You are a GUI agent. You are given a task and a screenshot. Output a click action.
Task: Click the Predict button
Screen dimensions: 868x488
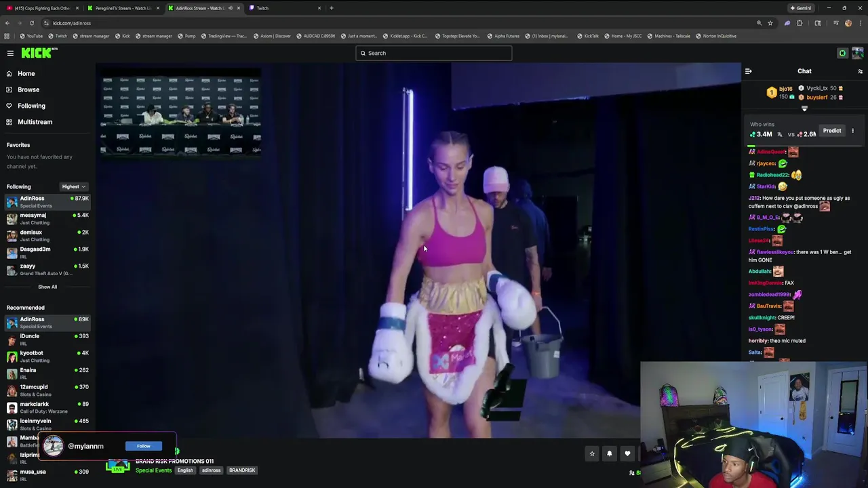[832, 131]
